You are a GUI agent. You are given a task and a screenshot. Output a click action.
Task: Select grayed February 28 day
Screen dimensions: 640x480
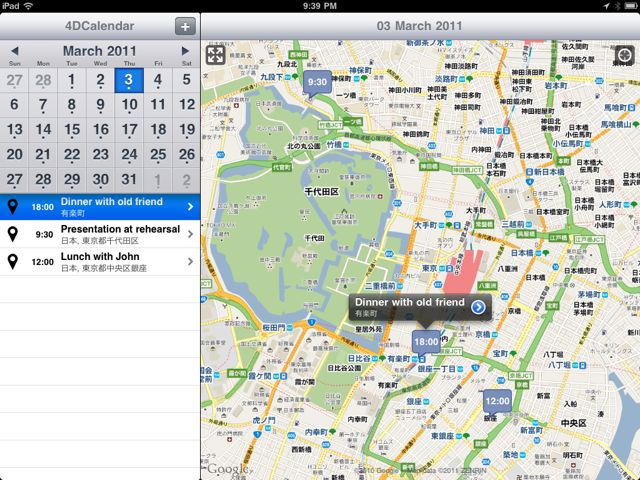[43, 80]
